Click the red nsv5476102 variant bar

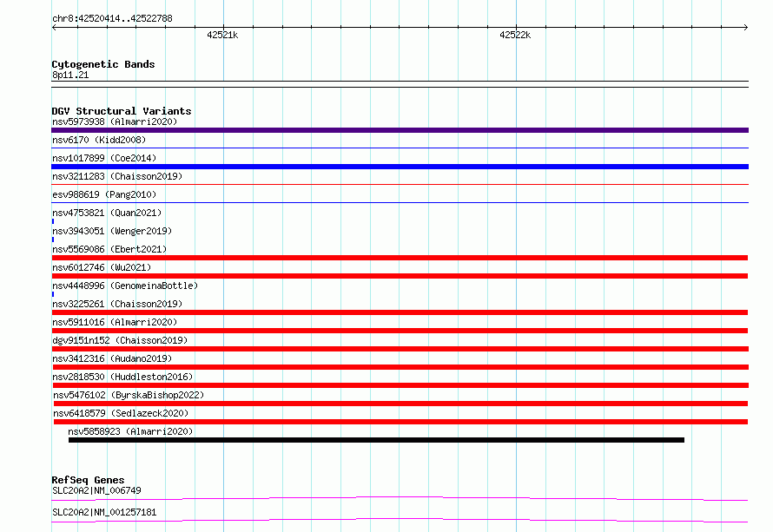click(400, 404)
